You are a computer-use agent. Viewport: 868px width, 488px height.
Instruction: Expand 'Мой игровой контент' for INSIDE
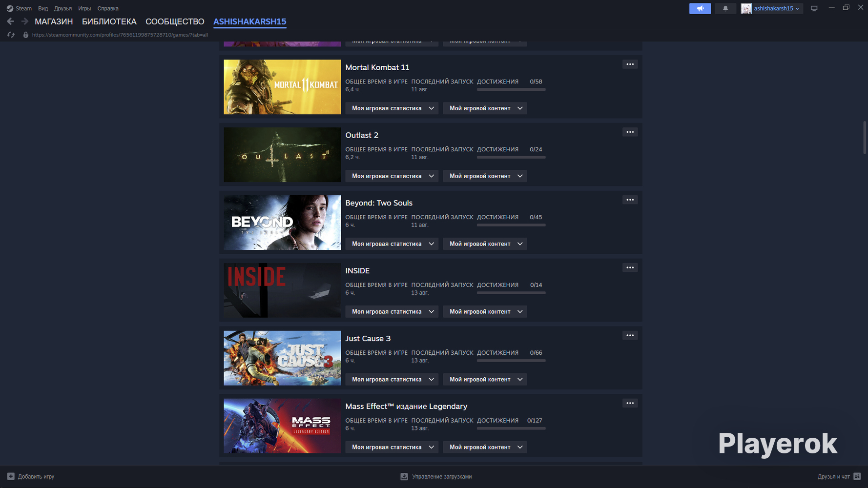coord(485,312)
